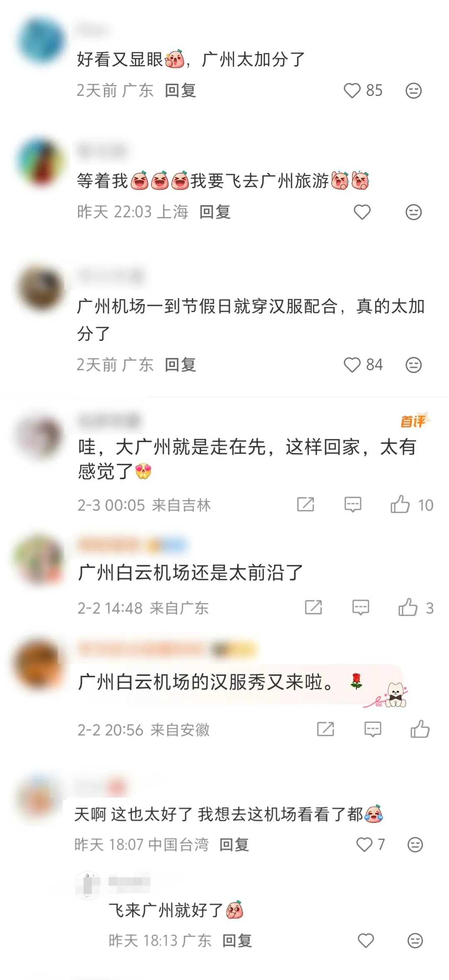Share the Guangdong 2-2 14:48 comment
The image size is (449, 980).
click(313, 608)
